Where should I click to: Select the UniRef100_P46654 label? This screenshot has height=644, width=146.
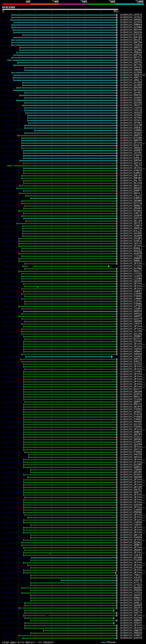click(x=131, y=537)
